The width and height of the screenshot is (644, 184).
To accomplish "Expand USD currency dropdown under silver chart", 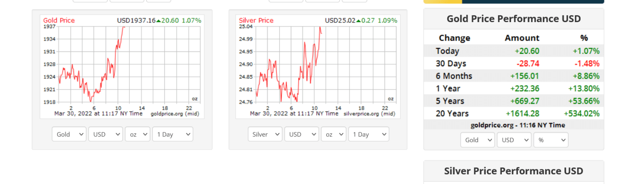I will pyautogui.click(x=301, y=134).
